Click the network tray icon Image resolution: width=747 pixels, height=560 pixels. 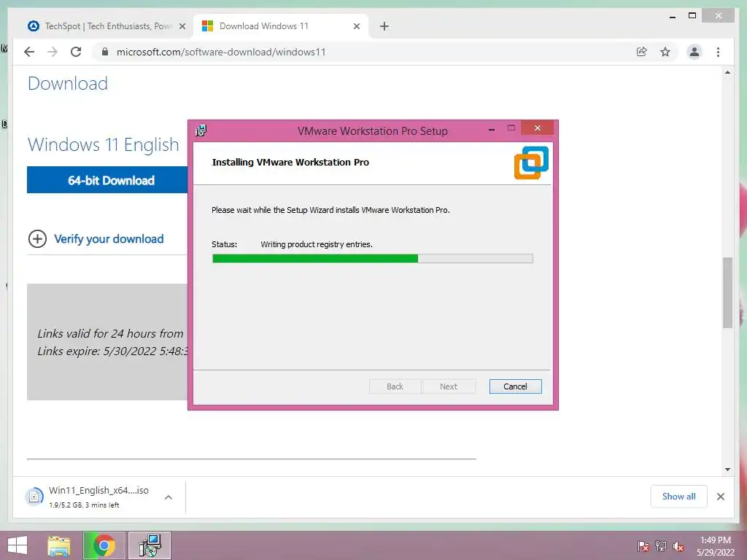pyautogui.click(x=661, y=546)
